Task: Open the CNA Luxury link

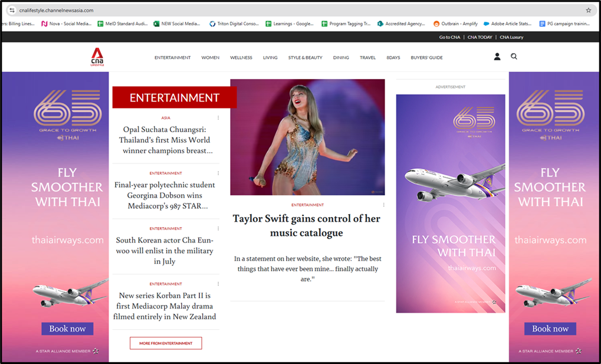Action: tap(511, 37)
